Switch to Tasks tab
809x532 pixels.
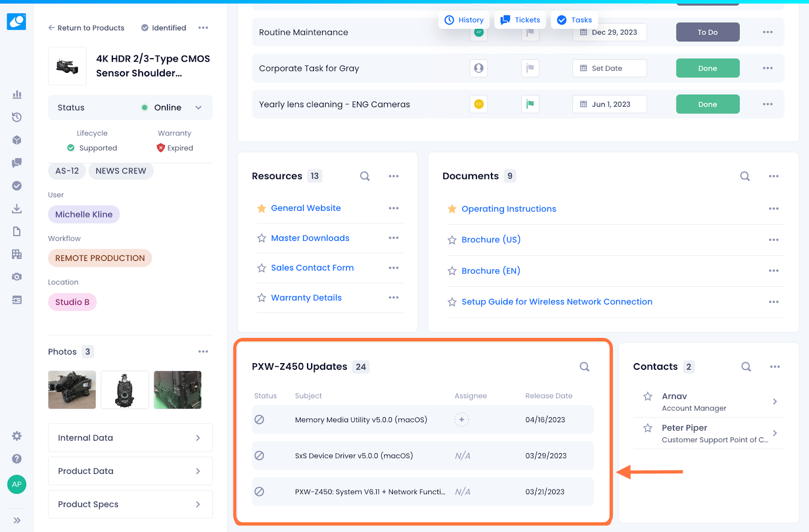(574, 20)
